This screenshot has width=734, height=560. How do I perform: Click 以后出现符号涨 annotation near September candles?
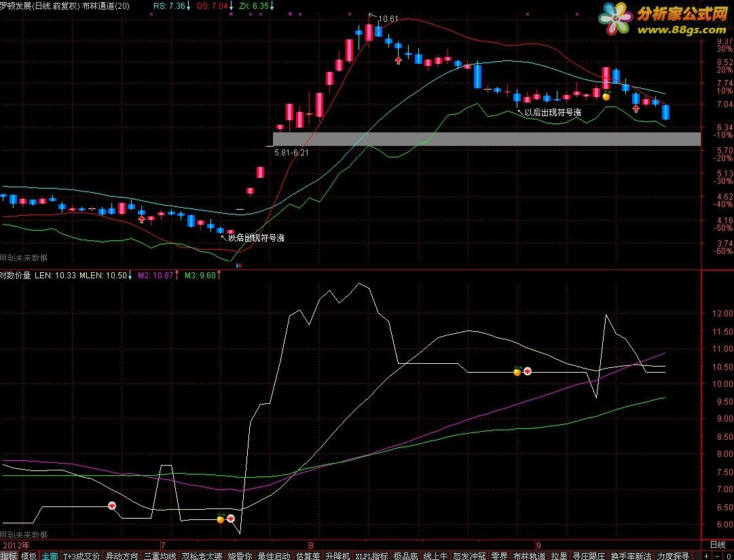tap(553, 113)
